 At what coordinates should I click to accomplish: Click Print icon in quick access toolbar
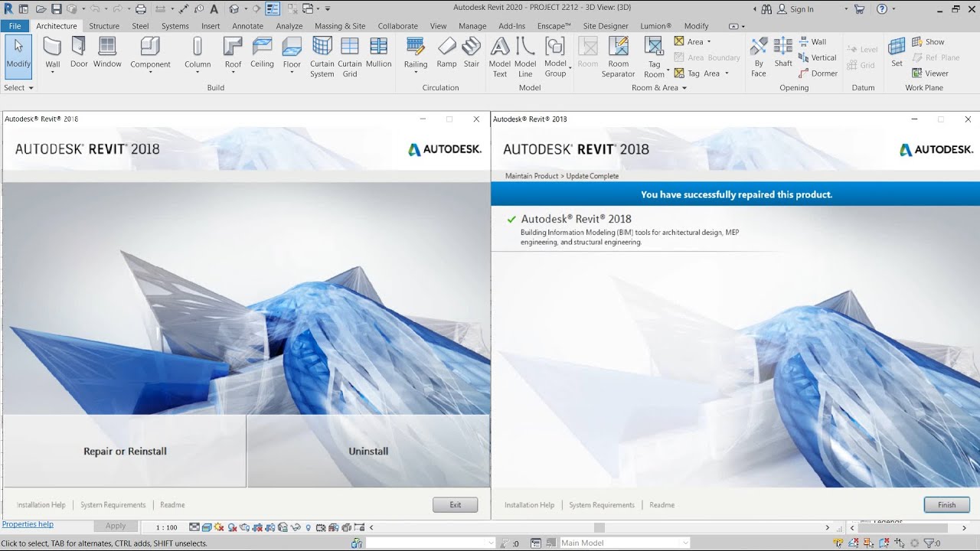point(141,9)
